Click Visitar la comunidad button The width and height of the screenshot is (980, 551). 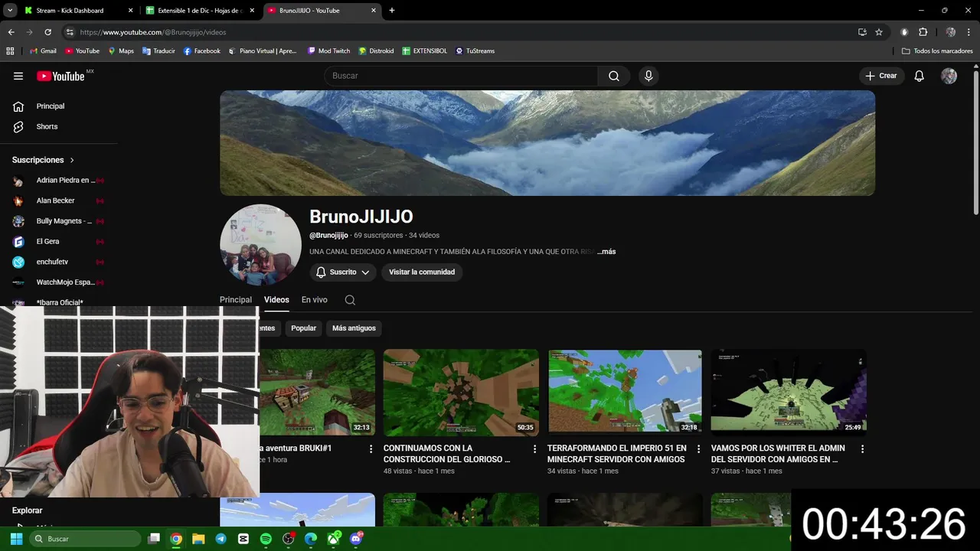tap(422, 272)
